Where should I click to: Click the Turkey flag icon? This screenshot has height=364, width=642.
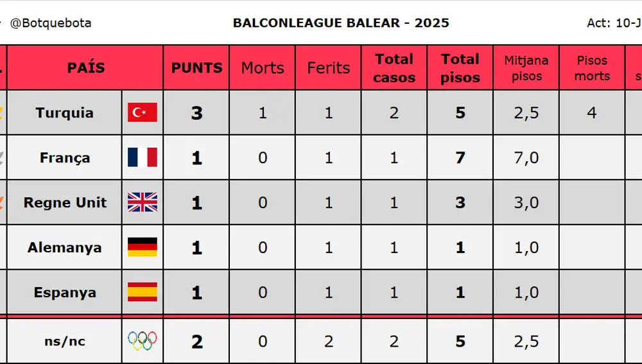(x=142, y=112)
